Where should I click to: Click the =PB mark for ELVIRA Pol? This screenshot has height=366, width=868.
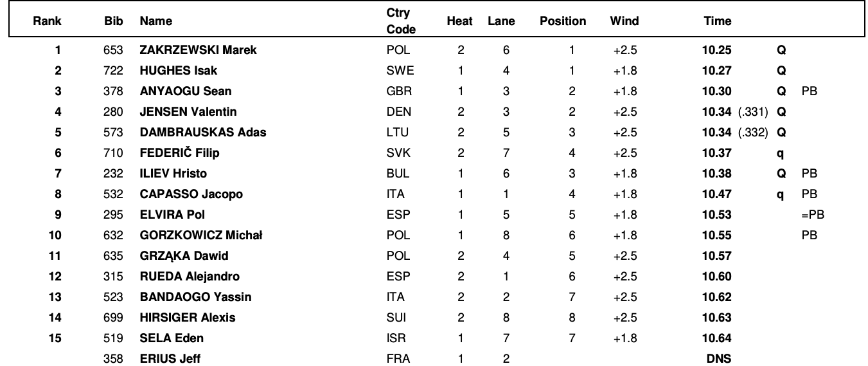click(x=812, y=215)
